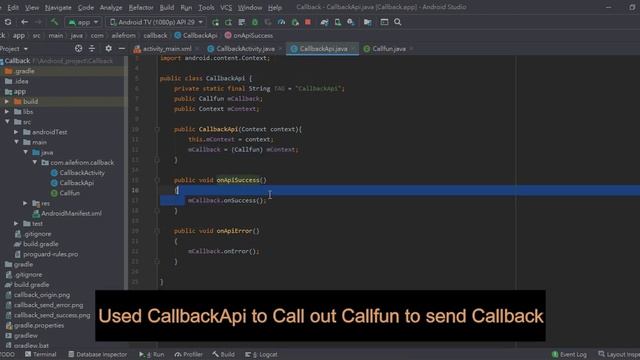The height and width of the screenshot is (360, 640).
Task: Click the Search Everywhere magnifier icon
Action: tap(398, 22)
